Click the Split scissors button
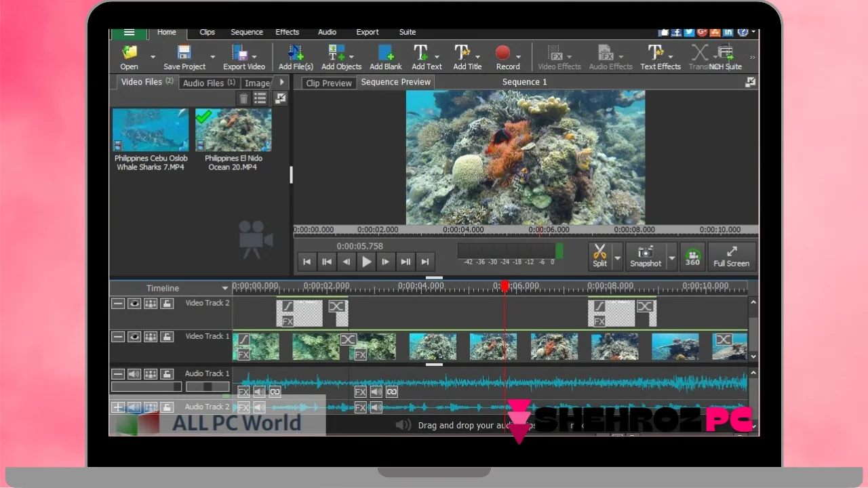This screenshot has width=868, height=488. point(599,257)
